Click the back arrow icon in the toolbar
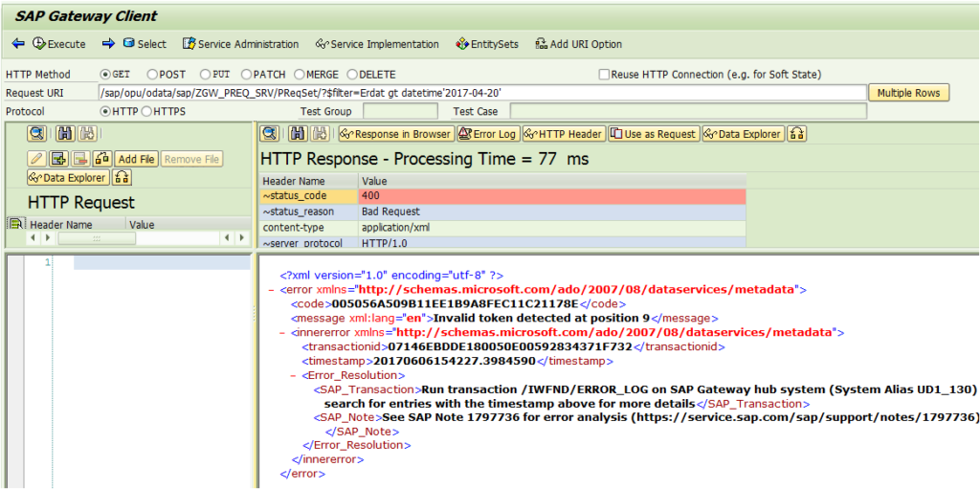 click(x=18, y=44)
